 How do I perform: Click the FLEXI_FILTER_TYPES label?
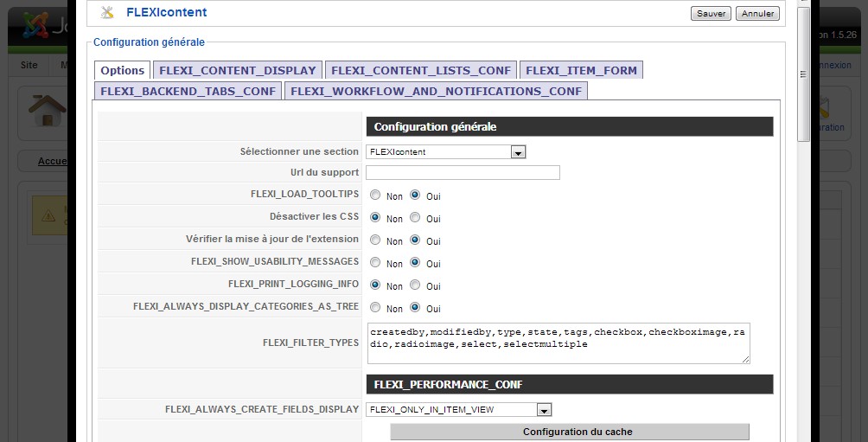[x=310, y=343]
